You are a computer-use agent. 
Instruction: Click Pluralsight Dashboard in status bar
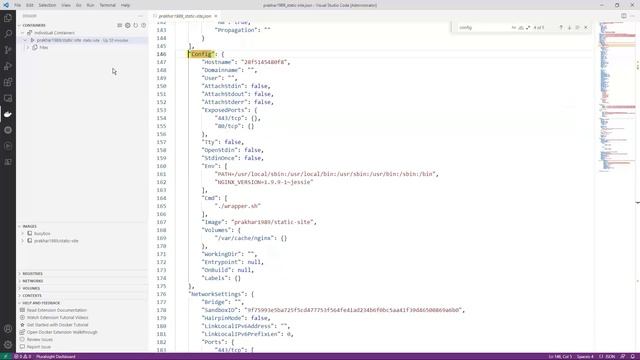tap(56, 356)
